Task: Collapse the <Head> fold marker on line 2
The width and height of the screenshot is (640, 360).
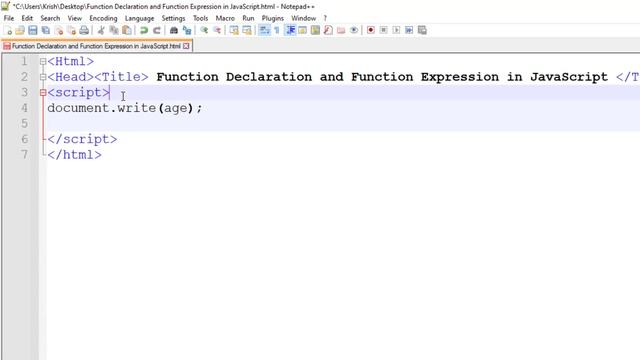Action: 43,77
